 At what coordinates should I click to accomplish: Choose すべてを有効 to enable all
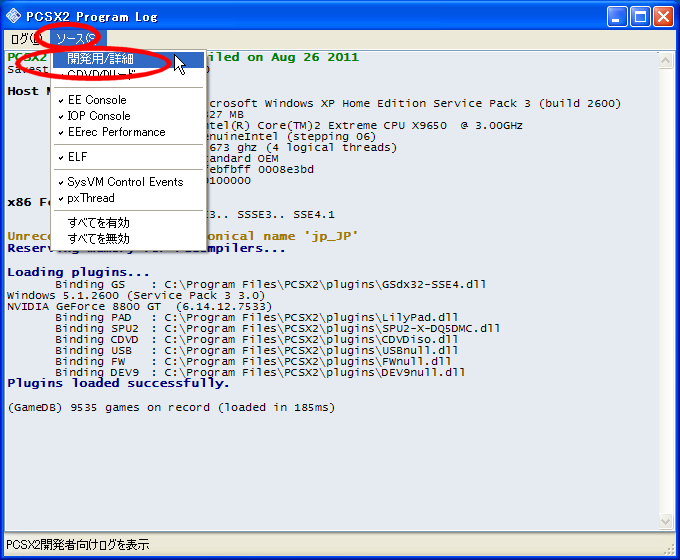pyautogui.click(x=128, y=223)
